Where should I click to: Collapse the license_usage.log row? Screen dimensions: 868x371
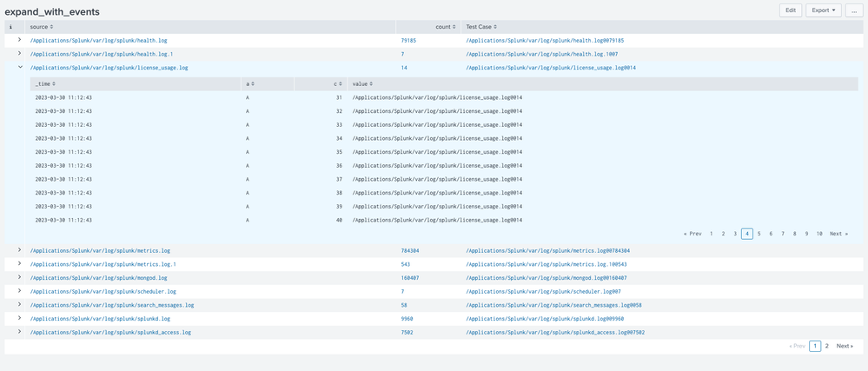pyautogui.click(x=19, y=67)
